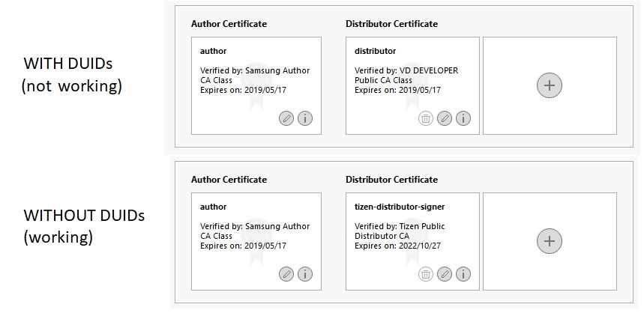Edit the author certificate in WITH DUIDs row
The image size is (644, 313).
click(x=286, y=118)
